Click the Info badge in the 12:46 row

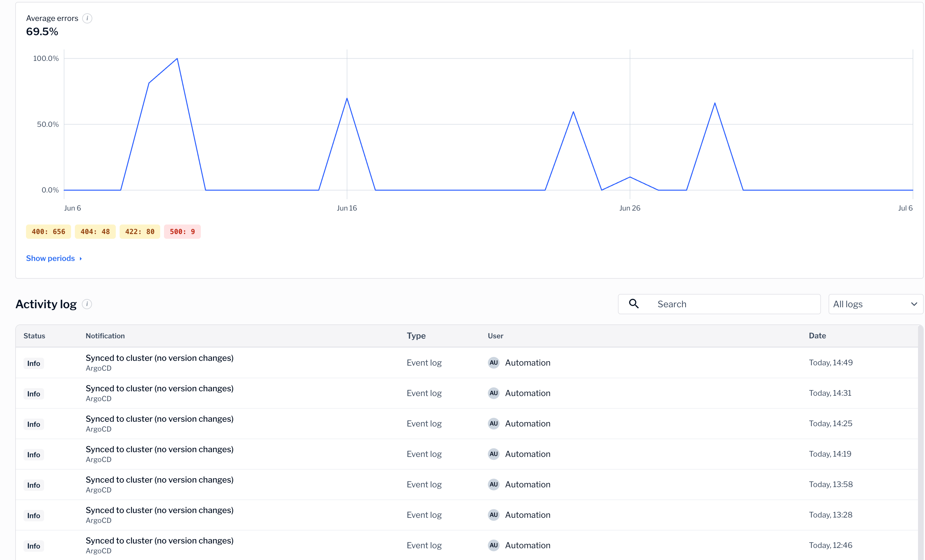33,546
